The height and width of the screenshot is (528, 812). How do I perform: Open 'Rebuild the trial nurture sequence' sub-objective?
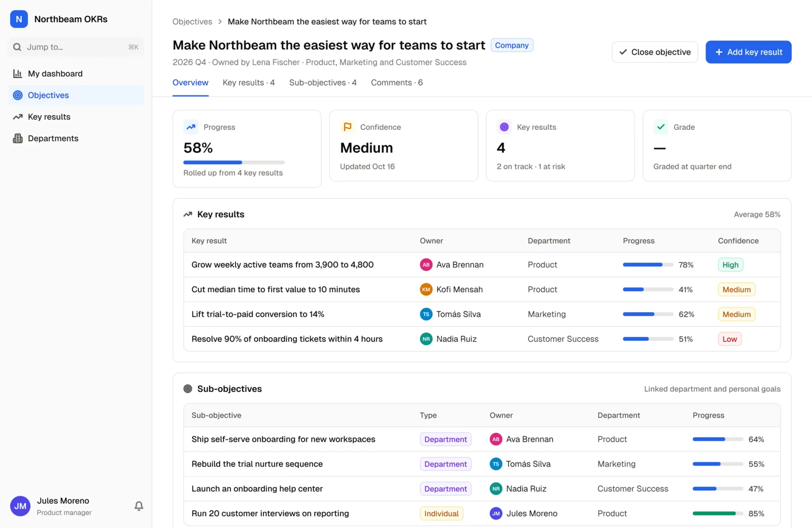pyautogui.click(x=257, y=464)
